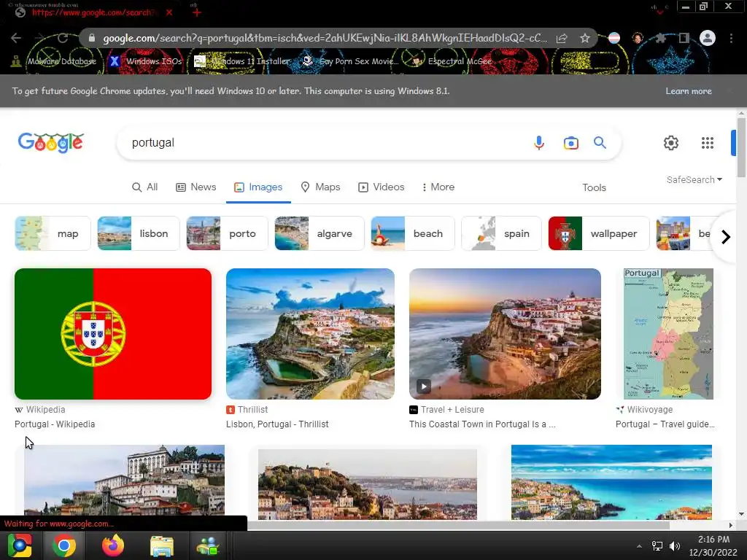Open network icon in system tray

click(x=657, y=546)
